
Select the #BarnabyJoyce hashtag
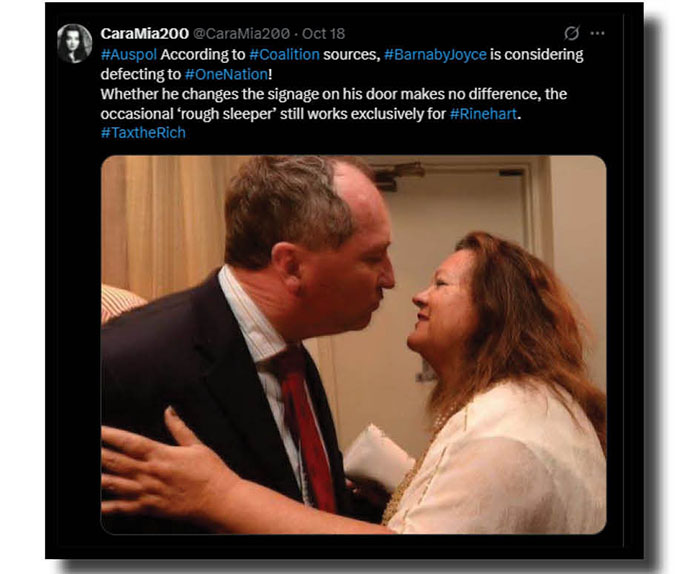point(435,55)
